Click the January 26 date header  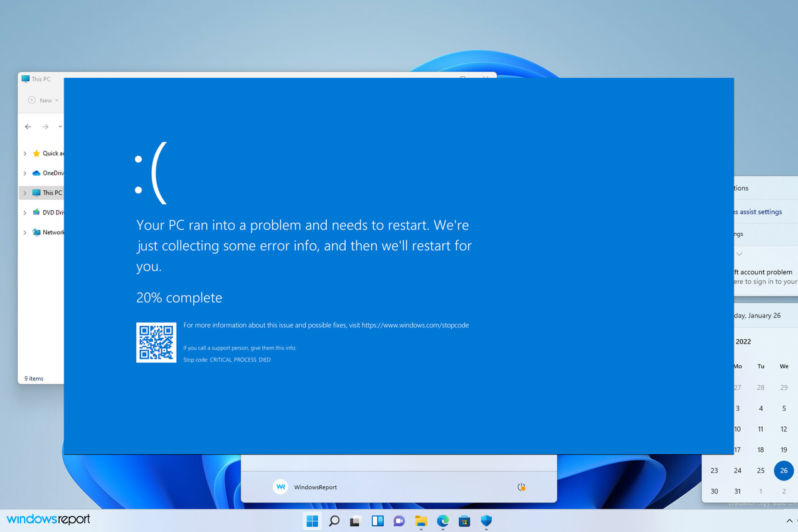click(x=757, y=315)
